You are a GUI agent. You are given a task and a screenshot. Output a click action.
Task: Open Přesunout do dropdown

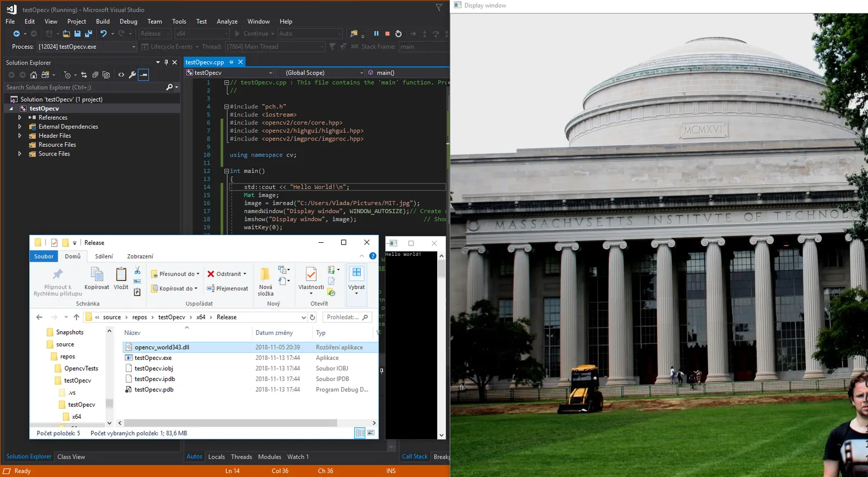(x=175, y=274)
